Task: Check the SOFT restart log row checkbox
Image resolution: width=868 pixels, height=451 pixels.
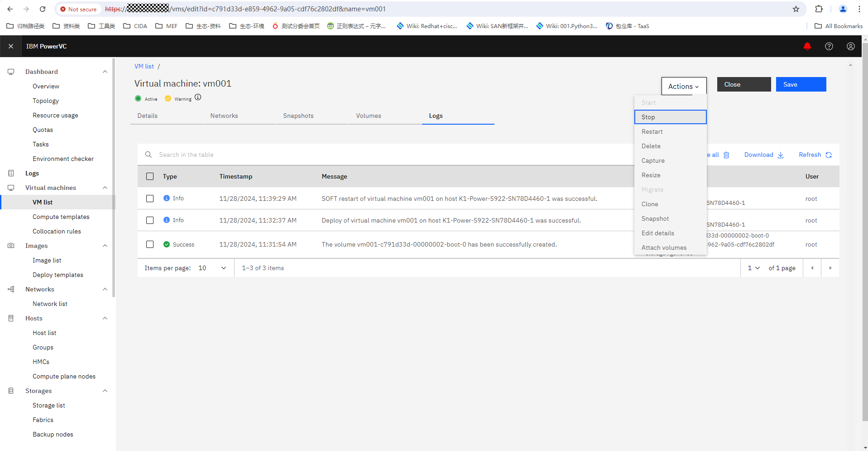Action: coord(150,199)
